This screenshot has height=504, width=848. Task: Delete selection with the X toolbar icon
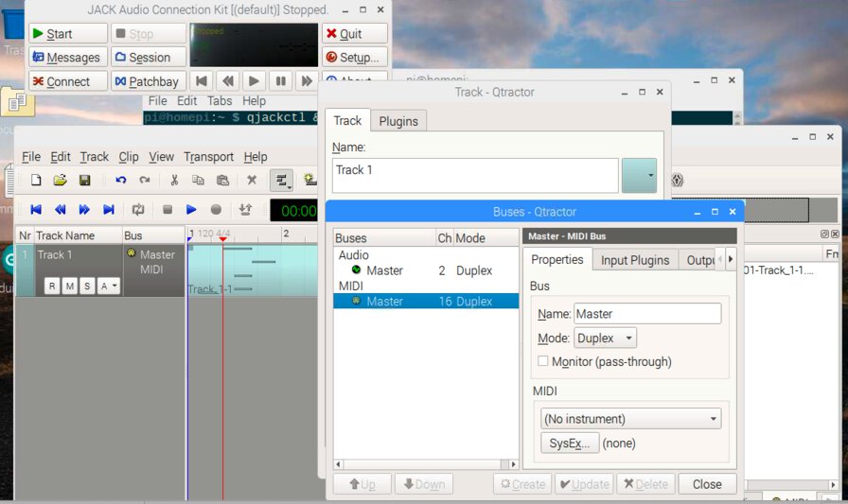(252, 181)
